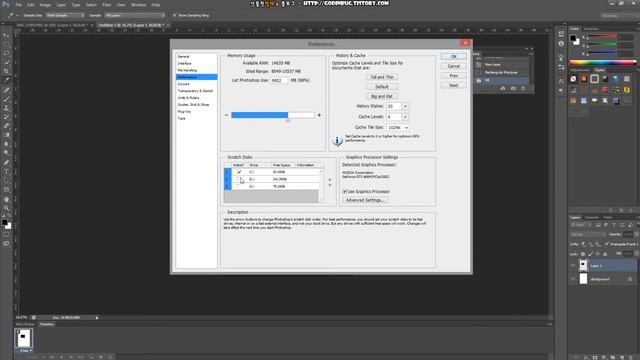Select the Rectangular Marquee tool

point(6,44)
